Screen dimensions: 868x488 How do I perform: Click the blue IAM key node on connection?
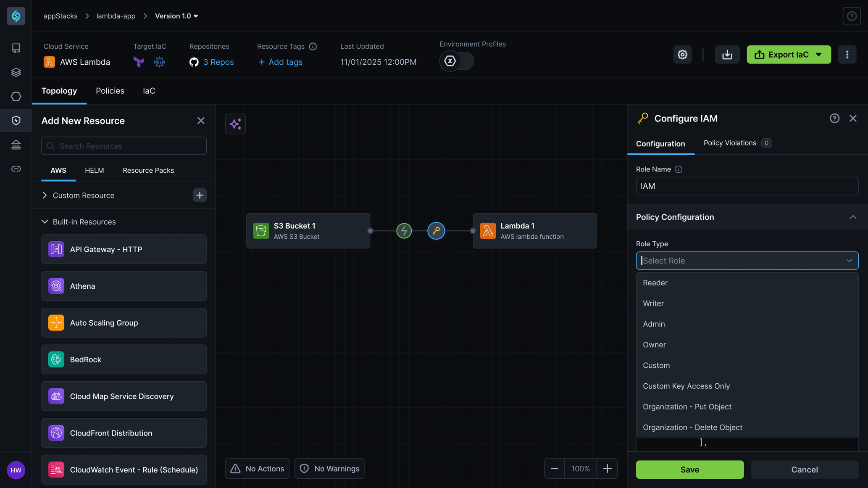tap(436, 231)
